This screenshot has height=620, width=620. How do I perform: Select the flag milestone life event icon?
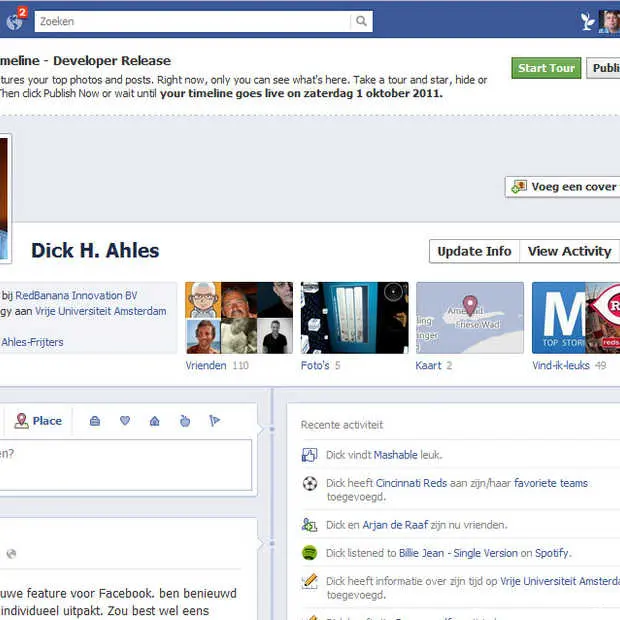pyautogui.click(x=214, y=421)
